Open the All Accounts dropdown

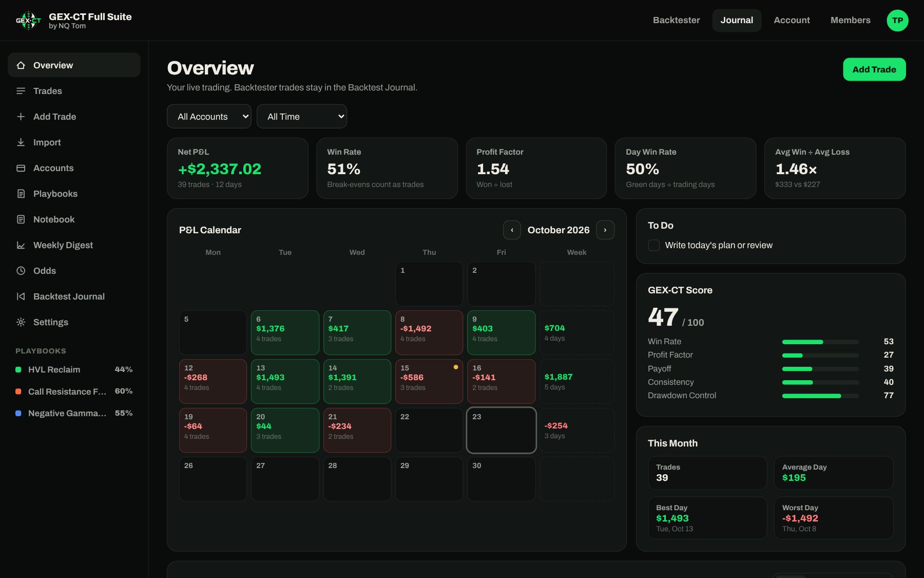click(209, 117)
